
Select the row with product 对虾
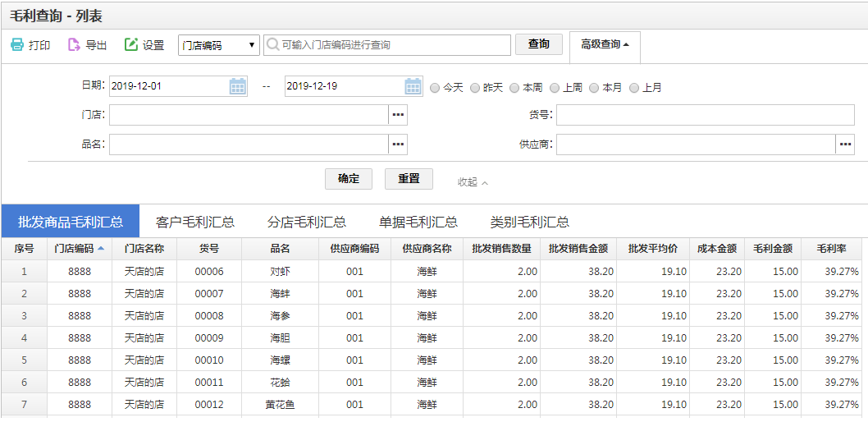click(x=432, y=272)
